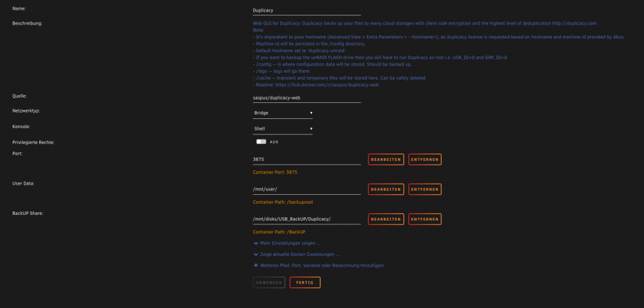Expand Zeige aktuelle Docker Zuweisungen
This screenshot has height=308, width=644.
(296, 254)
